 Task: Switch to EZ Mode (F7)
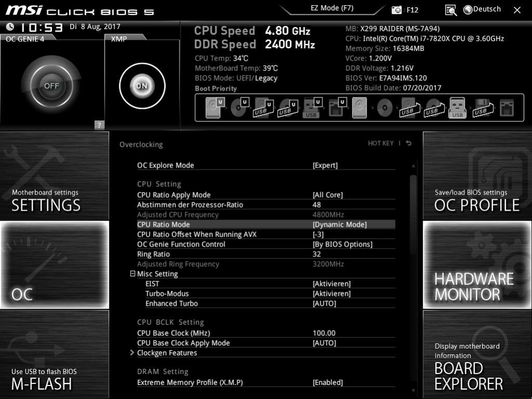point(332,8)
